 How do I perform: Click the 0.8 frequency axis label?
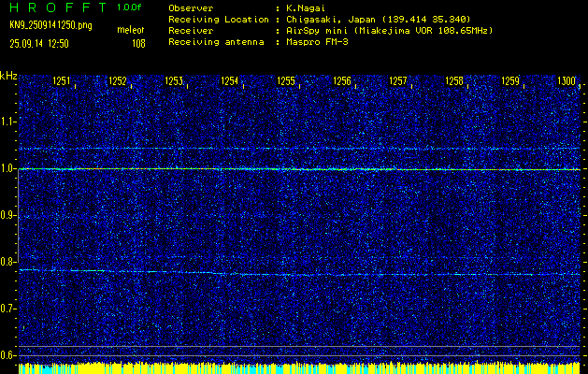[7, 262]
